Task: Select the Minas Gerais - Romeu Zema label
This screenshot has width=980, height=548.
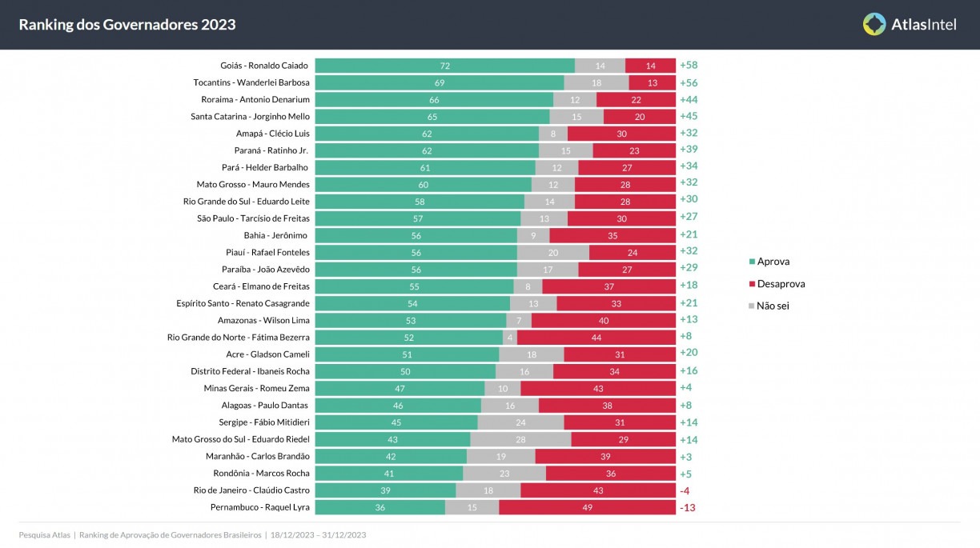Action: point(256,388)
